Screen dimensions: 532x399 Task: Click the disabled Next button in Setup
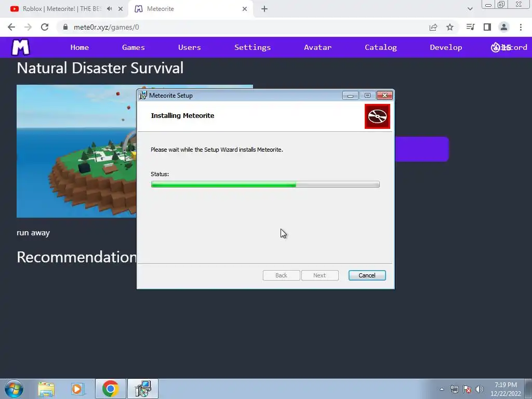coord(320,275)
